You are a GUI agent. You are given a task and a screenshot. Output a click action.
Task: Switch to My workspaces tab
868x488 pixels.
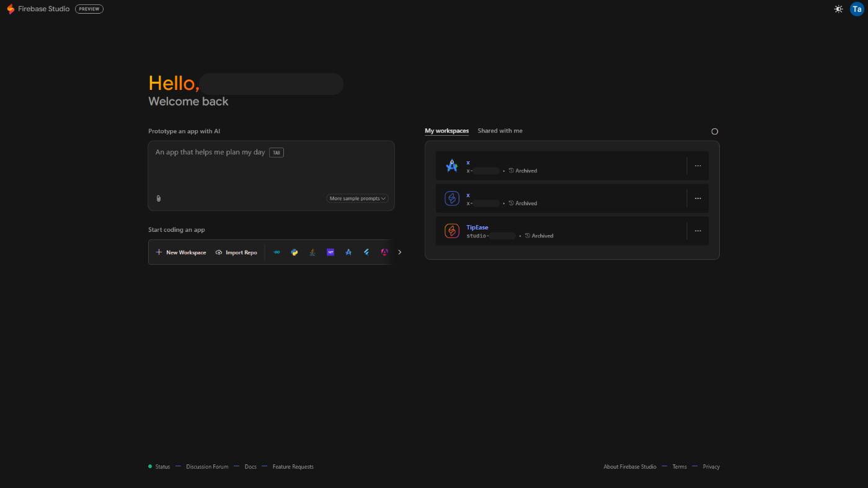(x=446, y=131)
